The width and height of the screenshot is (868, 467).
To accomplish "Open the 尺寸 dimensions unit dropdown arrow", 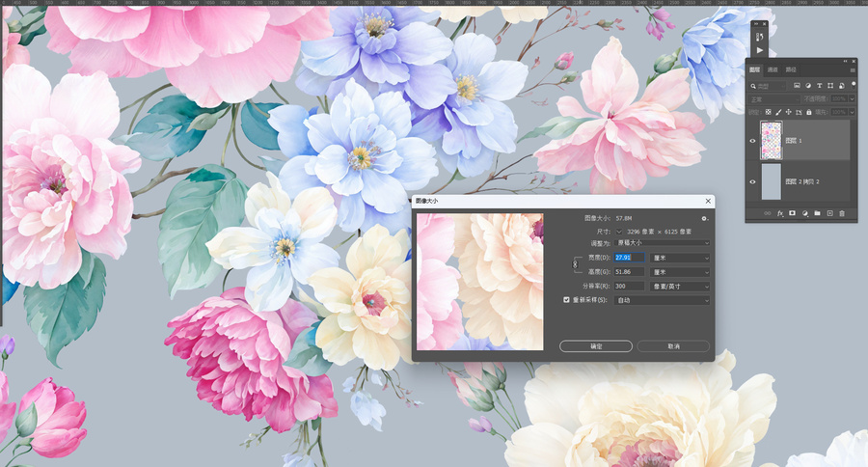I will coord(619,232).
